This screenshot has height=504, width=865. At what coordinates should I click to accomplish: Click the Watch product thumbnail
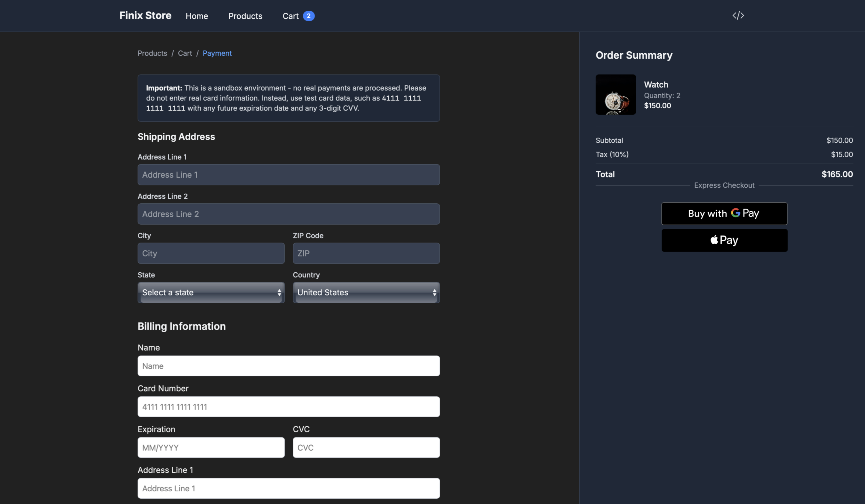click(x=616, y=95)
